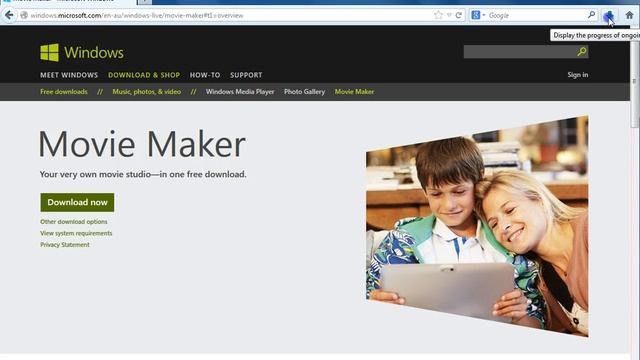Click the bookmark star icon in address bar
The height and width of the screenshot is (360, 640).
click(x=438, y=16)
